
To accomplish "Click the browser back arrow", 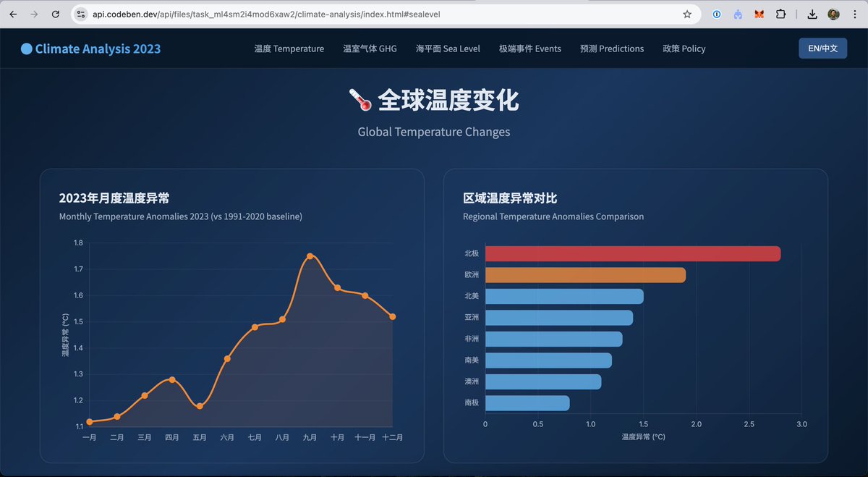I will 13,14.
